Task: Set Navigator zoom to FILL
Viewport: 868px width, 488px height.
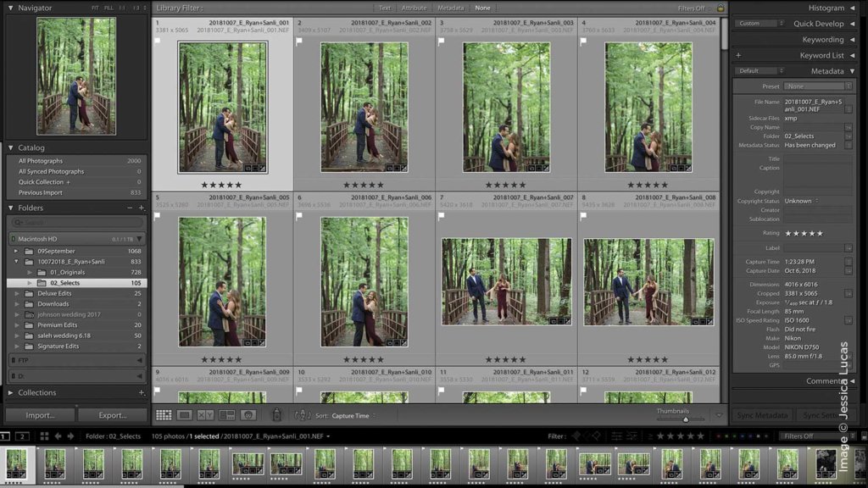Action: pyautogui.click(x=108, y=8)
